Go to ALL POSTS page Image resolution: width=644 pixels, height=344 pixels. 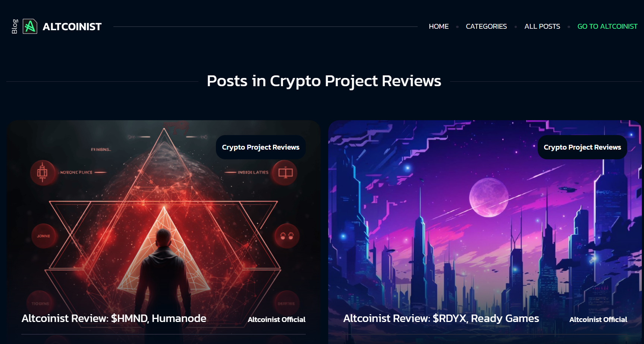point(542,26)
